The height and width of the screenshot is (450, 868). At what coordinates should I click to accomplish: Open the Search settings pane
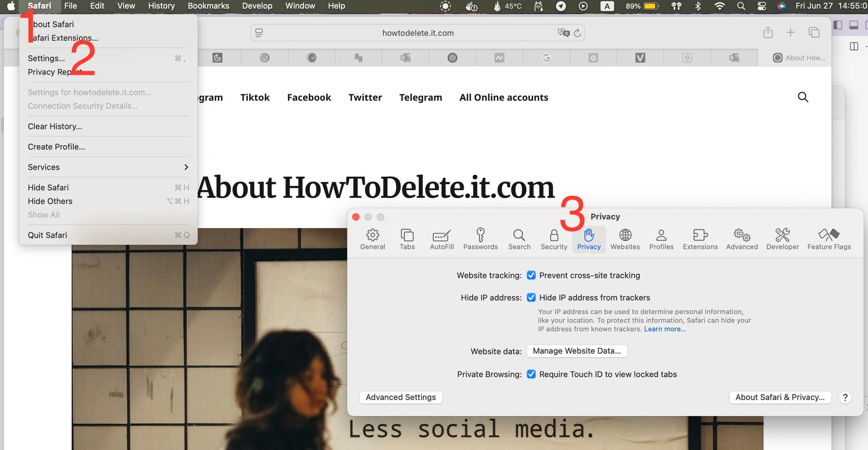pos(519,239)
